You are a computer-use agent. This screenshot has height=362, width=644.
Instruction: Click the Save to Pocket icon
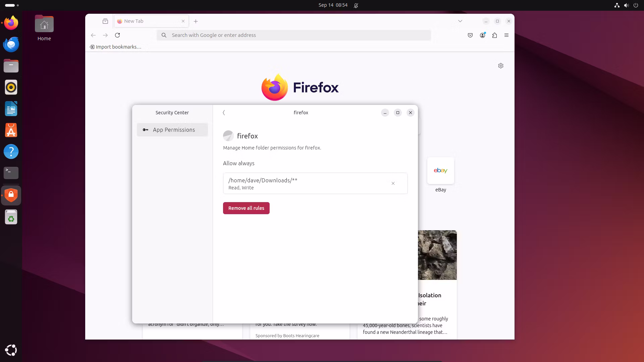[470, 35]
